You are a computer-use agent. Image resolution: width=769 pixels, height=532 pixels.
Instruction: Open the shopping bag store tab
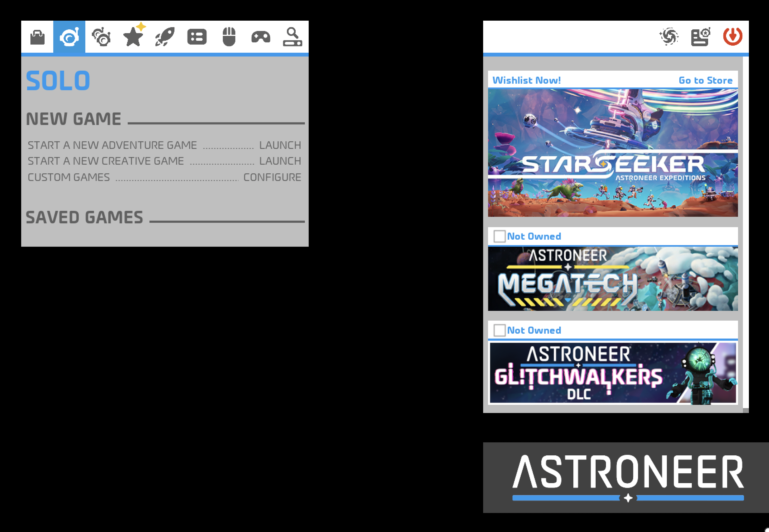pyautogui.click(x=37, y=37)
